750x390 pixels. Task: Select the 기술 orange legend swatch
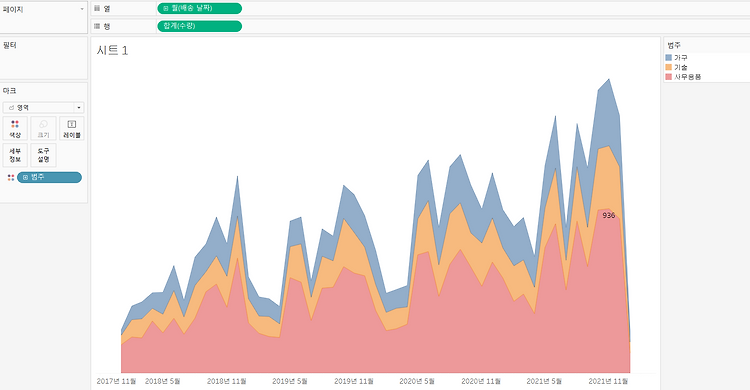tap(669, 67)
